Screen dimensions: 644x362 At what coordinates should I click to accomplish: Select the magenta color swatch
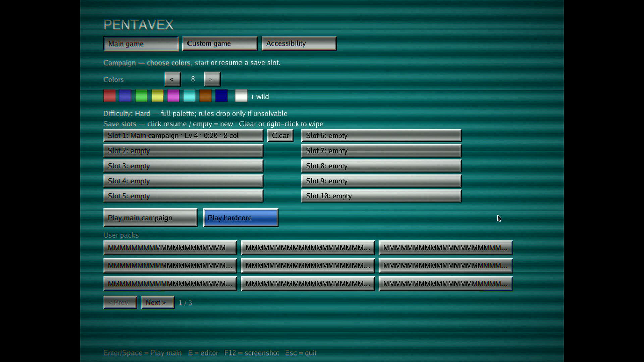point(173,96)
